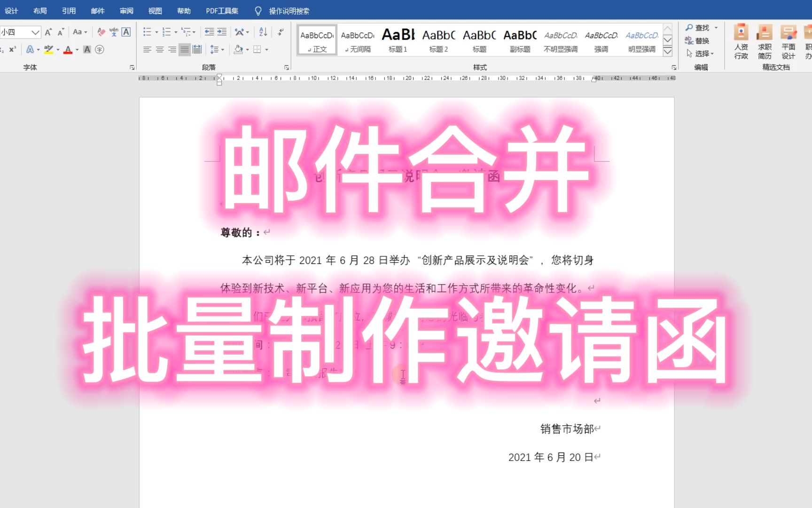Image resolution: width=812 pixels, height=508 pixels.
Task: Apply the 正文 (Normal) style
Action: click(317, 40)
